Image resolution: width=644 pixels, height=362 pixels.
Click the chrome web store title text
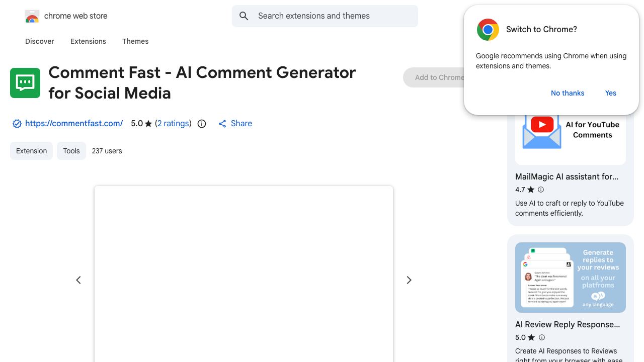click(76, 16)
